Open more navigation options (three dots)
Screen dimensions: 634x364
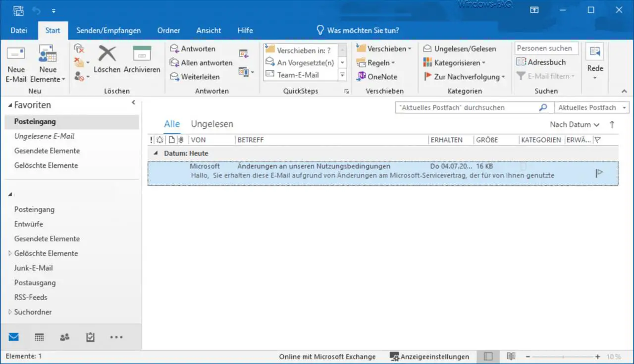116,337
